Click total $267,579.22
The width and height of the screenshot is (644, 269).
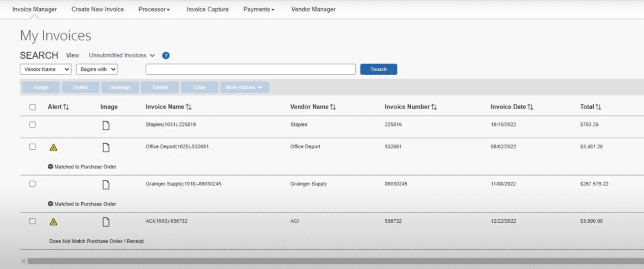pyautogui.click(x=594, y=184)
